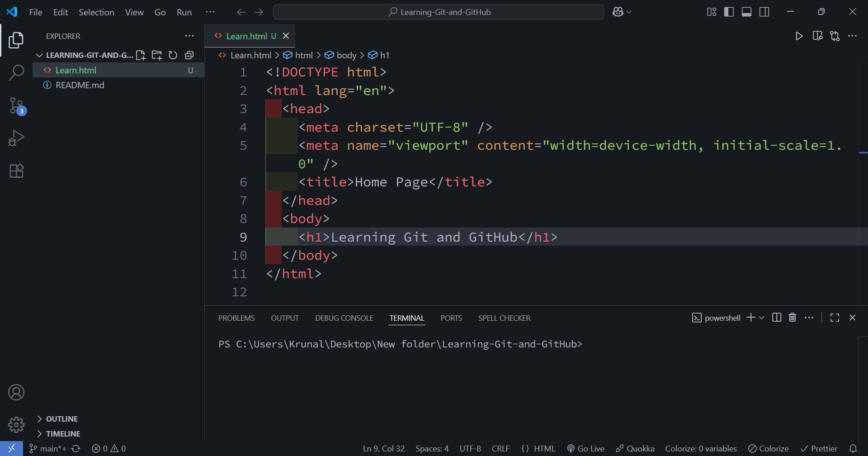
Task: Click the Learning-Git-and-GitHub command center search
Action: coord(439,12)
